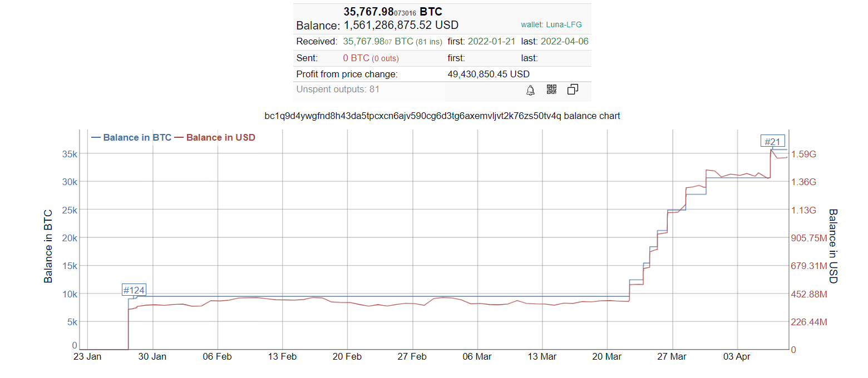Expand the Unspent outputs: 81 section

pyautogui.click(x=338, y=89)
